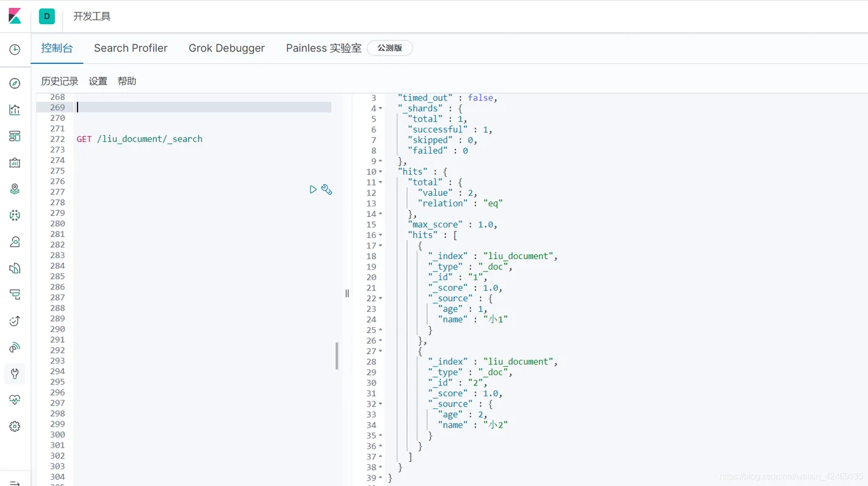Viewport: 868px width, 486px height.
Task: Open Uptime icon in sidebar
Action: (x=15, y=320)
